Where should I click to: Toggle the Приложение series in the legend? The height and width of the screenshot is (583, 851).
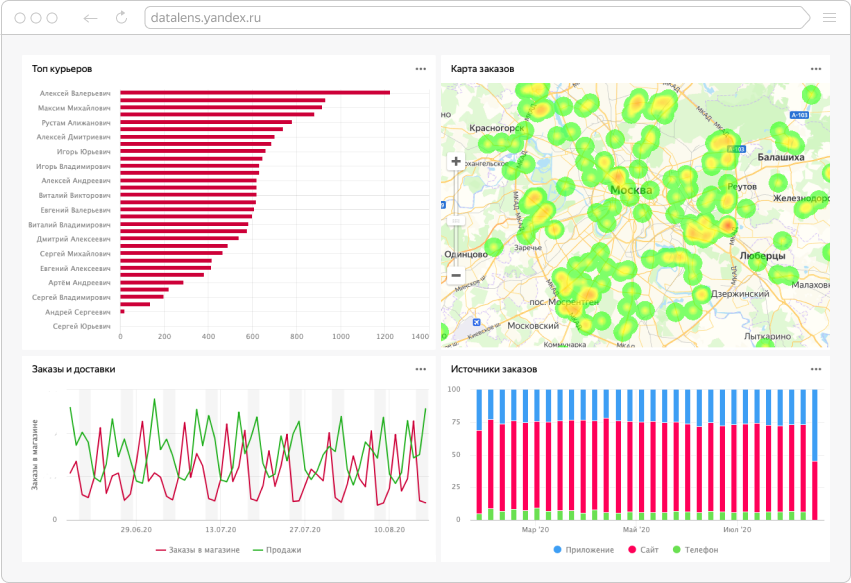587,551
